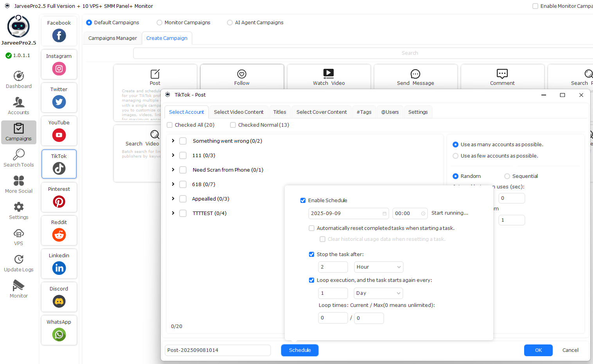Click the campaign Search box
This screenshot has height=364, width=593.
pyautogui.click(x=363, y=53)
